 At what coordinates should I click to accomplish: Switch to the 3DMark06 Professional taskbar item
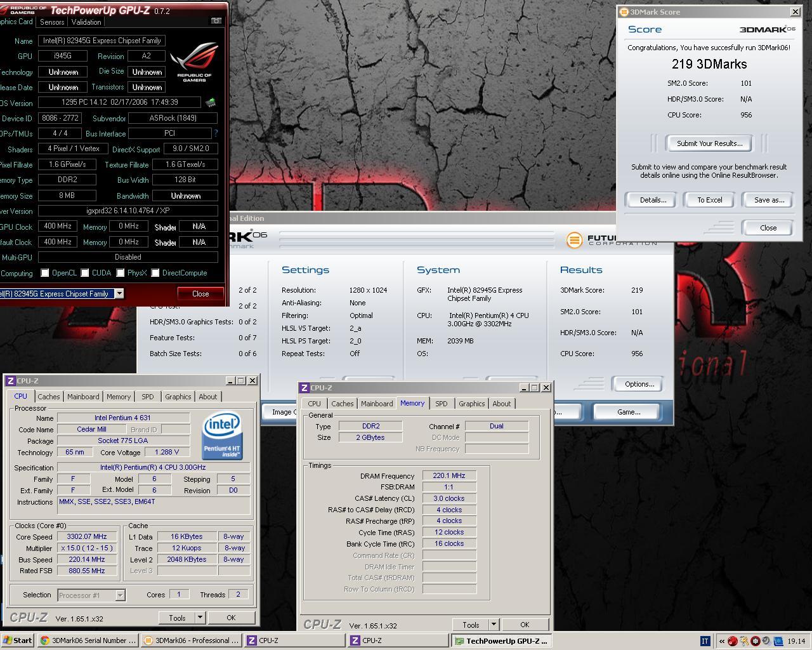point(191,640)
